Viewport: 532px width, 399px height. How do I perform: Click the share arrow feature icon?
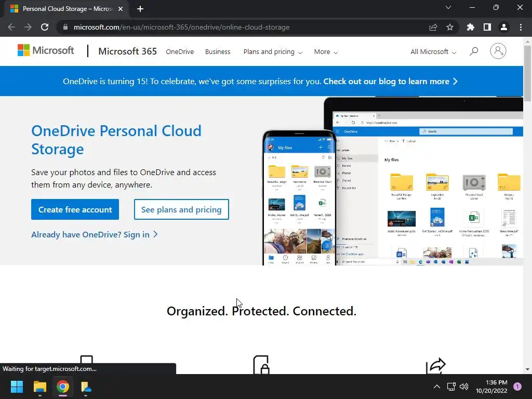(436, 366)
